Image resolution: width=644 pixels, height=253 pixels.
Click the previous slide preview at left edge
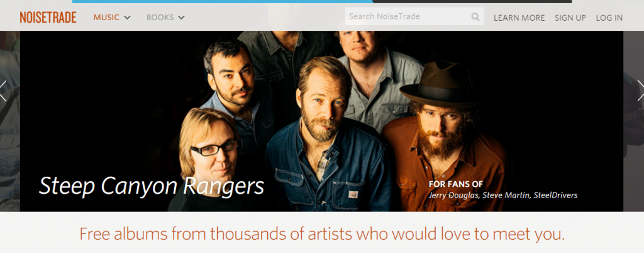(x=10, y=121)
